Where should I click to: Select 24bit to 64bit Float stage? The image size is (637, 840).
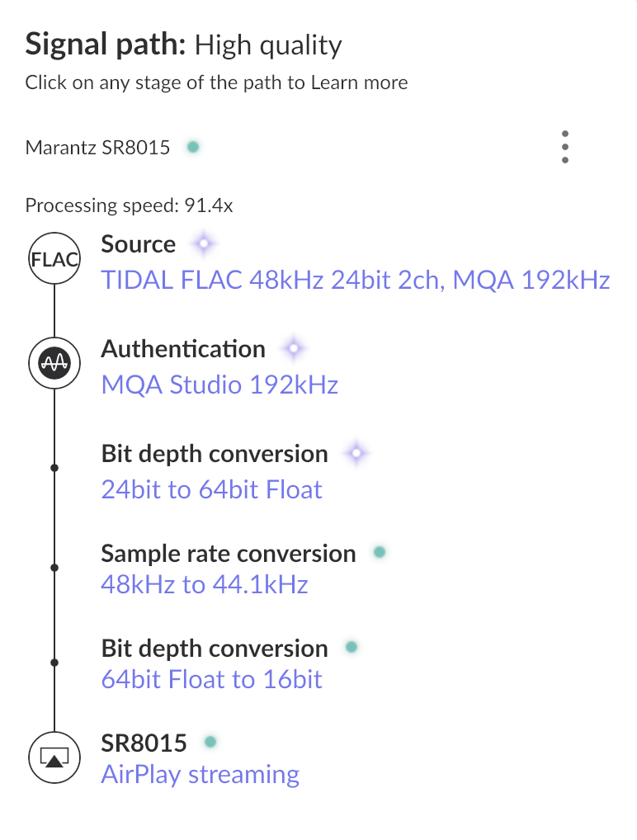click(211, 490)
